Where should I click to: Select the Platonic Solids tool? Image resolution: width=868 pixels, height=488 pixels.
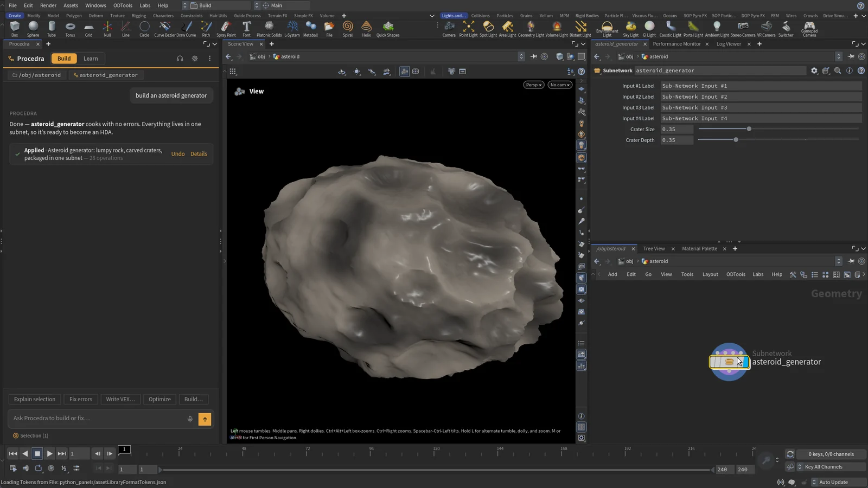(x=269, y=29)
